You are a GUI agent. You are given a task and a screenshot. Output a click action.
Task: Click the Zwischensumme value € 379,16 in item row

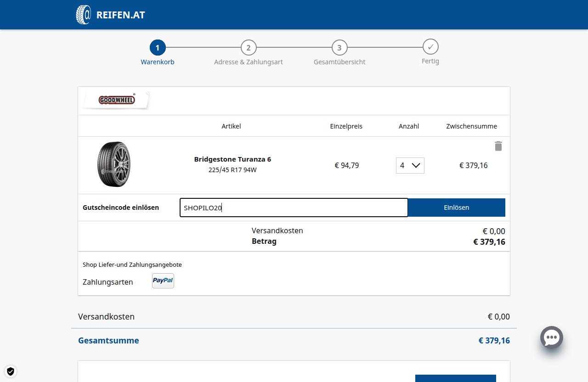point(474,165)
